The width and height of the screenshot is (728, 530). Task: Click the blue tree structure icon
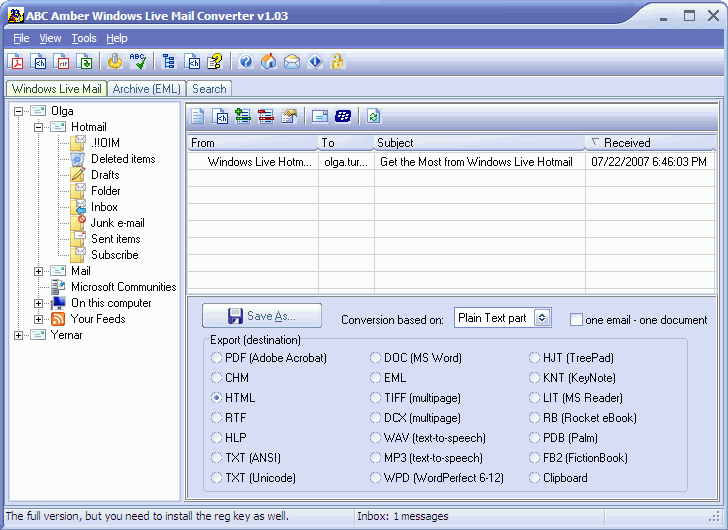[169, 61]
